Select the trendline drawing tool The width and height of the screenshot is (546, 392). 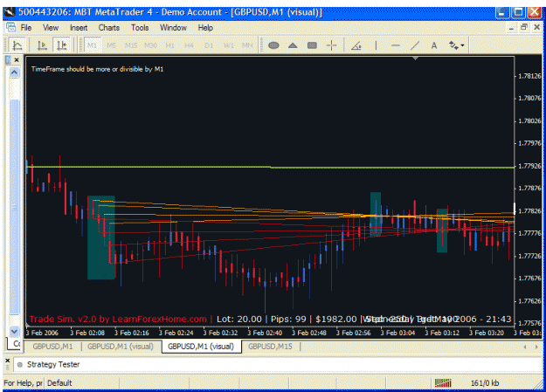[x=415, y=45]
